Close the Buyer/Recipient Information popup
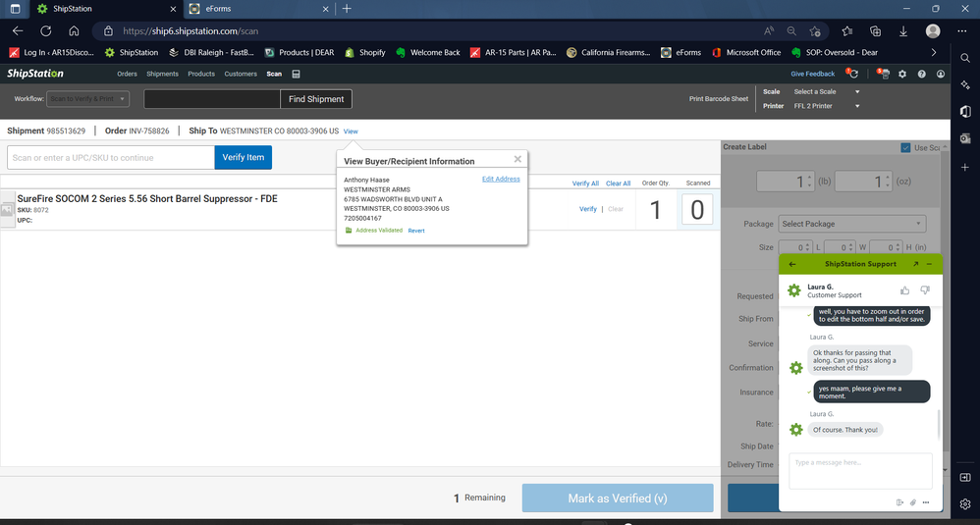This screenshot has width=980, height=525. tap(517, 159)
